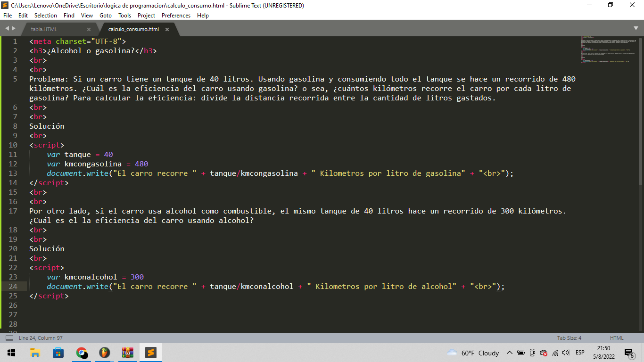The height and width of the screenshot is (362, 644).
Task: Open the notification center icon
Action: click(629, 353)
